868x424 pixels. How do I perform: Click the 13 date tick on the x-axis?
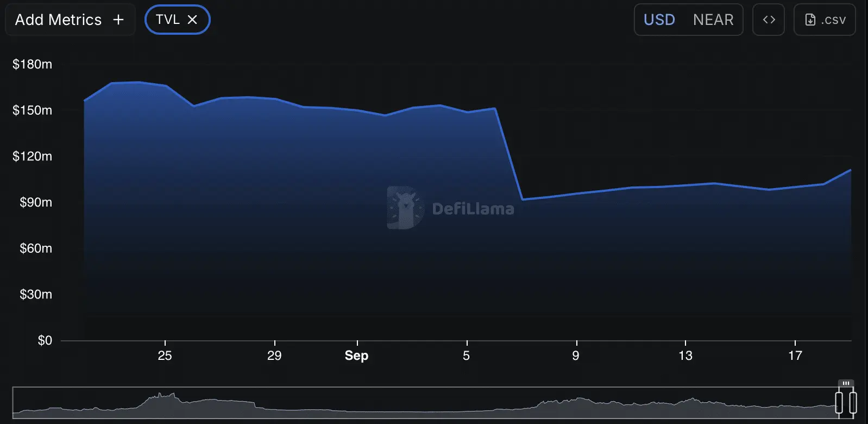click(685, 356)
